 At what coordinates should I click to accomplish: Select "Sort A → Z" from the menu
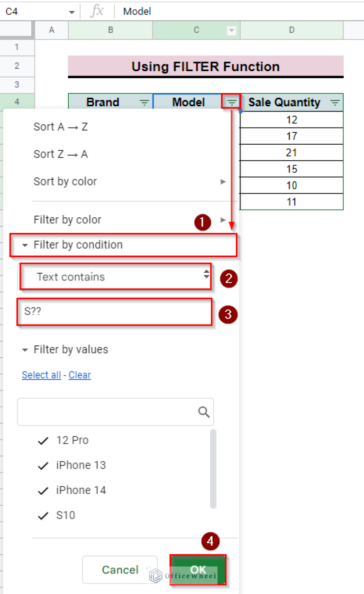(61, 127)
